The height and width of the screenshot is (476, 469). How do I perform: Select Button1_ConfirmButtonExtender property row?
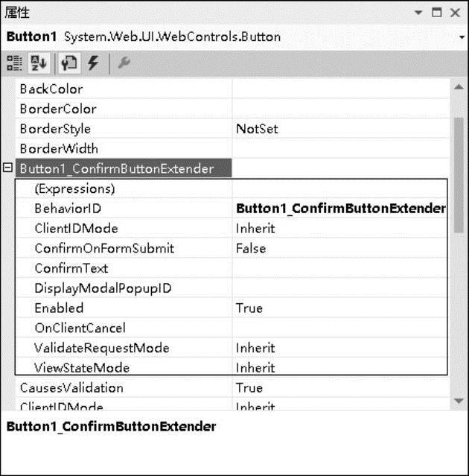(x=124, y=168)
